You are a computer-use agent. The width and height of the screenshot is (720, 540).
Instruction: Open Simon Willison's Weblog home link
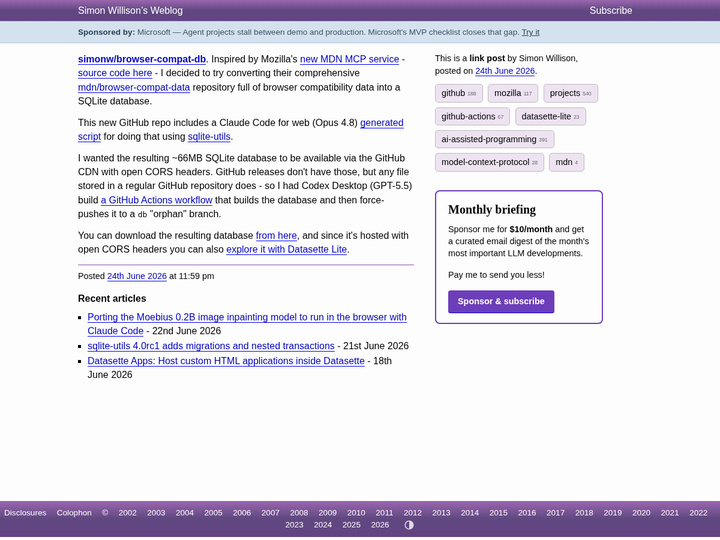pos(130,10)
